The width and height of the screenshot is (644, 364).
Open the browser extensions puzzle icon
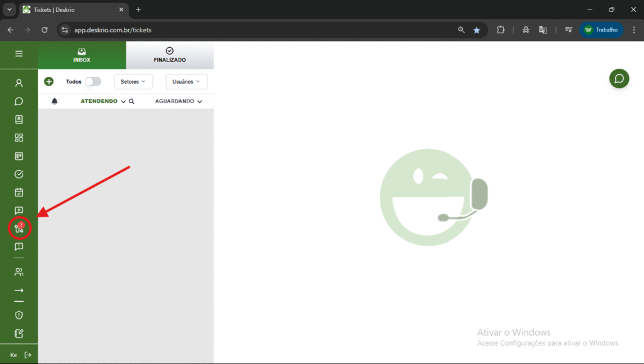(x=500, y=30)
